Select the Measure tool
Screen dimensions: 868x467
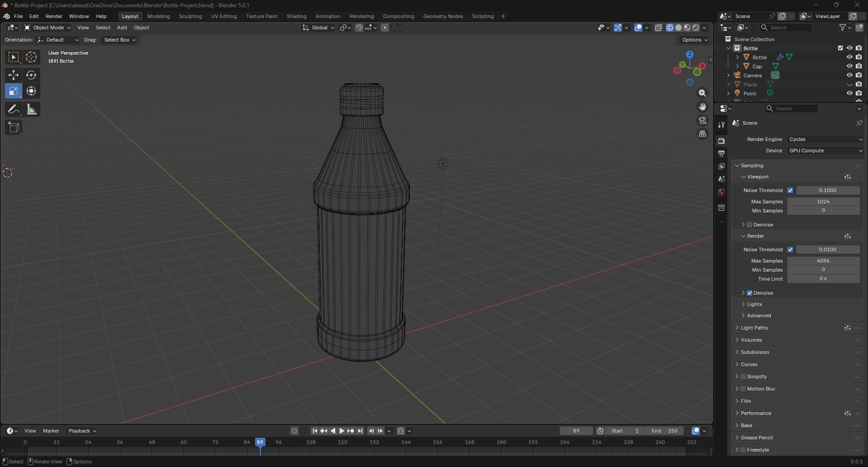coord(31,109)
